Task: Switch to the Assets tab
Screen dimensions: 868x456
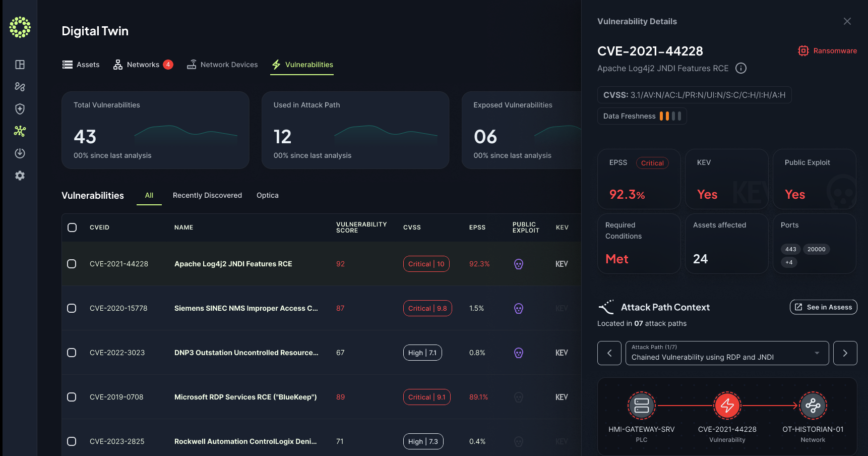Action: click(81, 65)
